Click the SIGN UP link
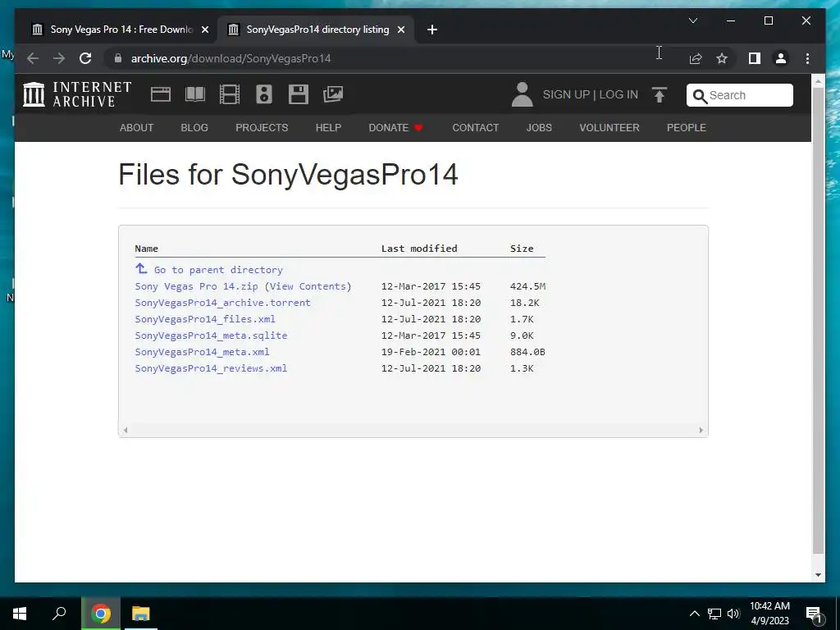Image resolution: width=840 pixels, height=630 pixels. [x=566, y=94]
